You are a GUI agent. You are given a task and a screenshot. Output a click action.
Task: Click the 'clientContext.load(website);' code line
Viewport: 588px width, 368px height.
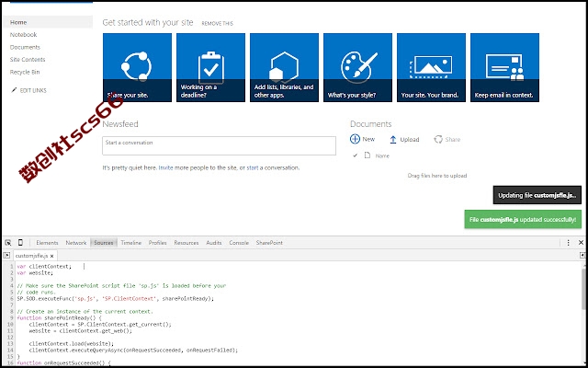click(x=71, y=343)
